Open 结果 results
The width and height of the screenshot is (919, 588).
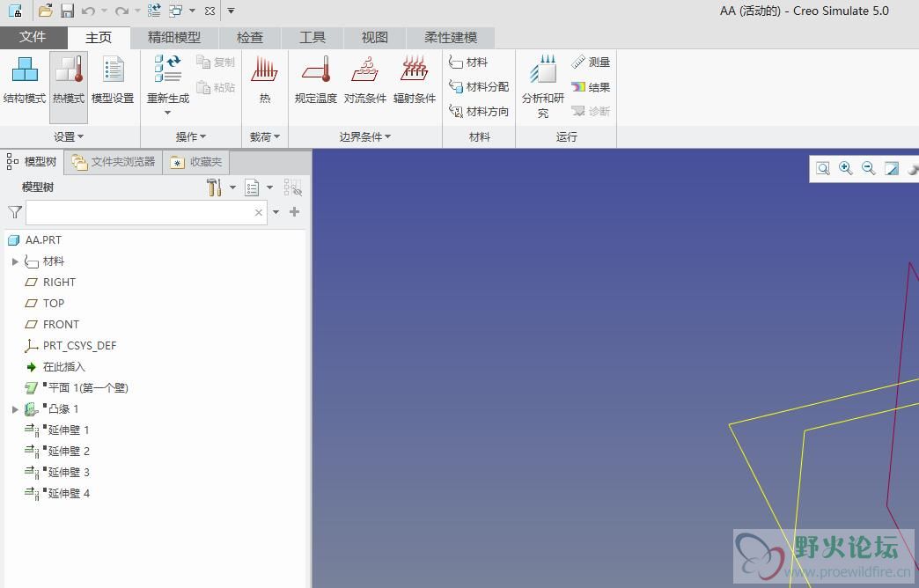click(x=591, y=87)
